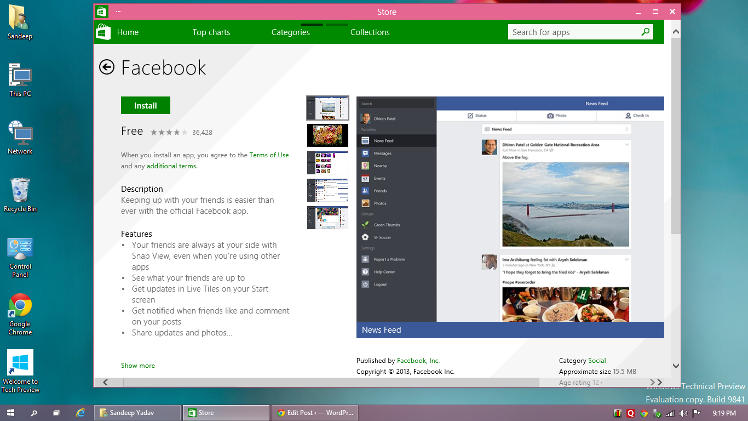Click the Features heading text
The height and width of the screenshot is (421, 748).
(x=136, y=234)
